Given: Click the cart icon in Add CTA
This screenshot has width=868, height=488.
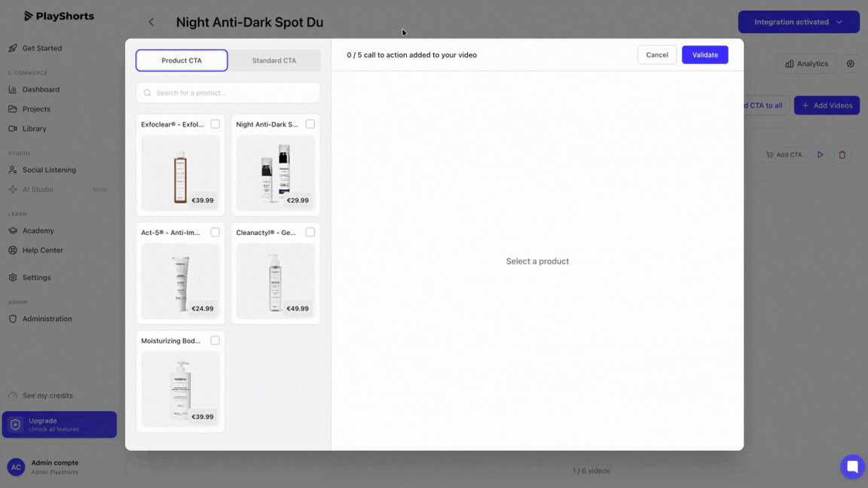Looking at the screenshot, I should pyautogui.click(x=769, y=155).
